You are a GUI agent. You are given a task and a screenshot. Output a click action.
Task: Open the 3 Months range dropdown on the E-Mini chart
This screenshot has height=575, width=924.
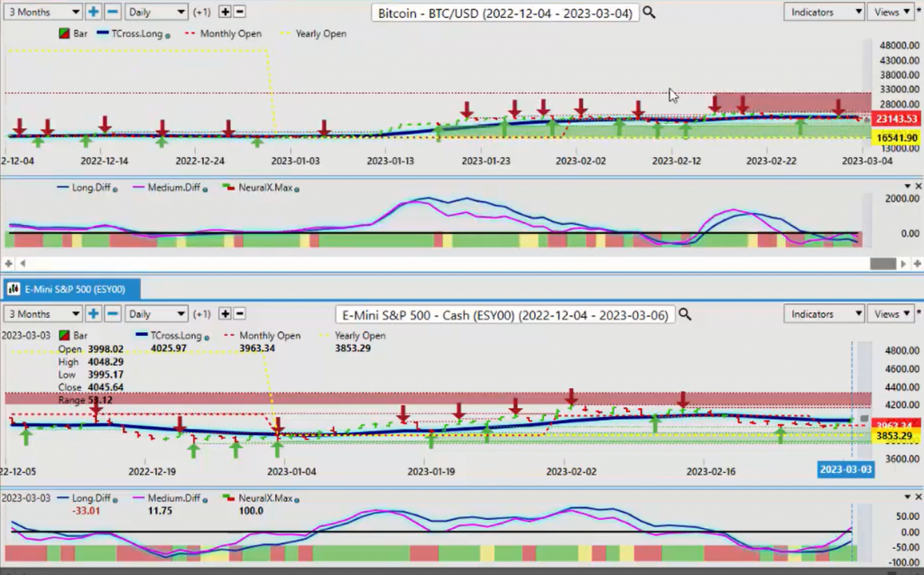pos(42,314)
